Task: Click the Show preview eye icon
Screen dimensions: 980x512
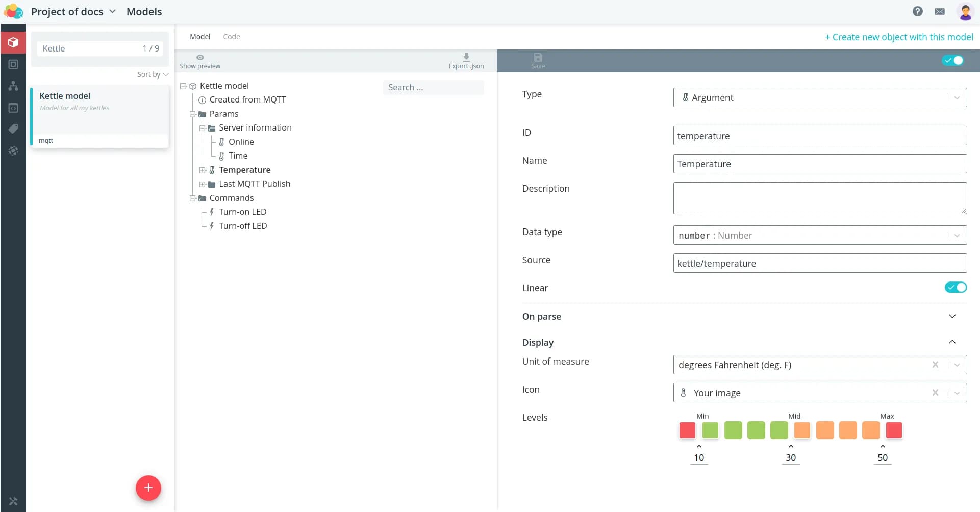Action: click(200, 58)
